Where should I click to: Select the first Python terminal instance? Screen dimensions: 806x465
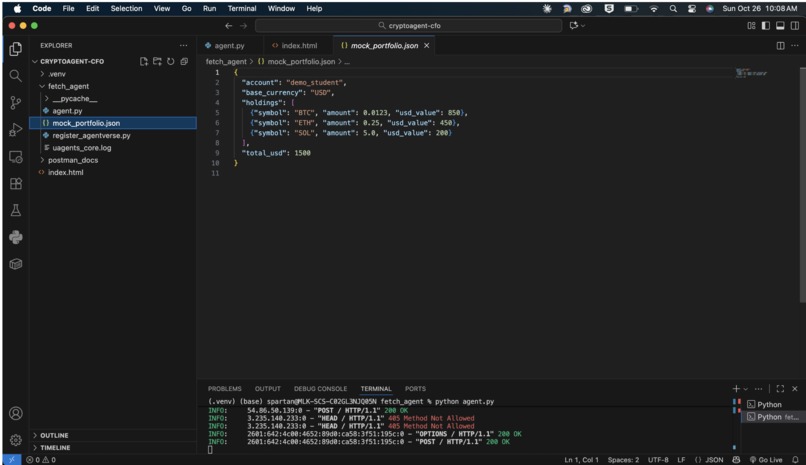click(770, 405)
